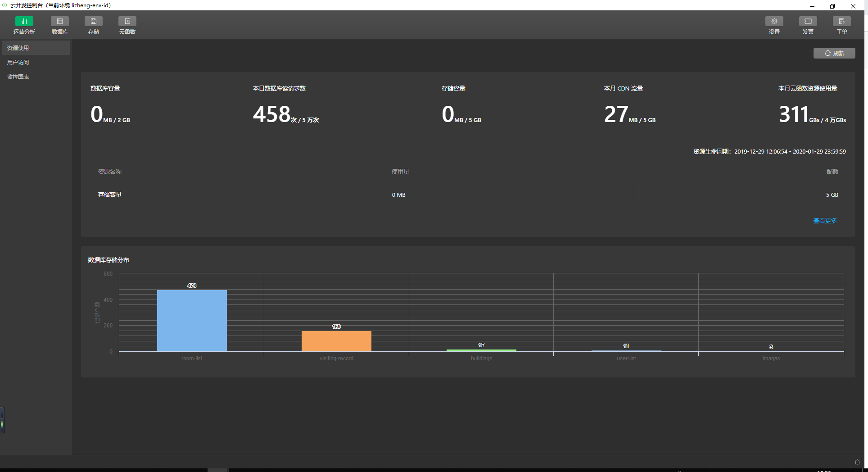Select 资源使用 in the sidebar
Screen dimensions: 868x472
(36, 48)
